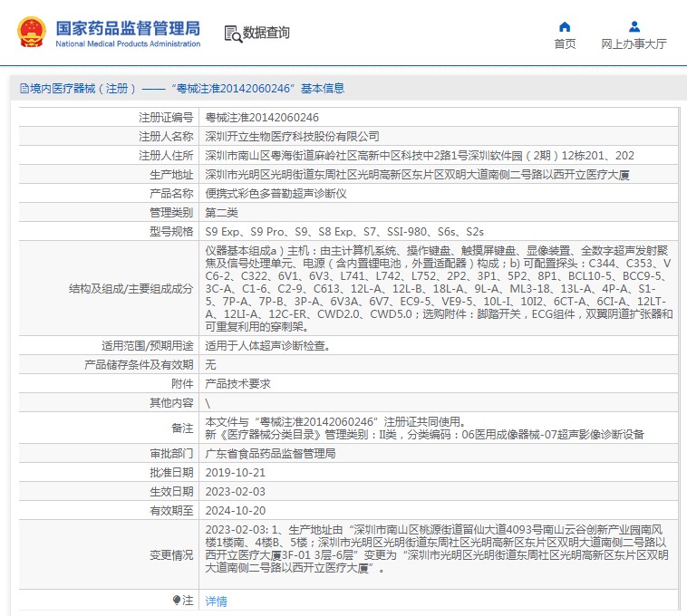The image size is (687, 616).
Task: Click the 网上办事大厅 person icon
Action: pos(634,26)
